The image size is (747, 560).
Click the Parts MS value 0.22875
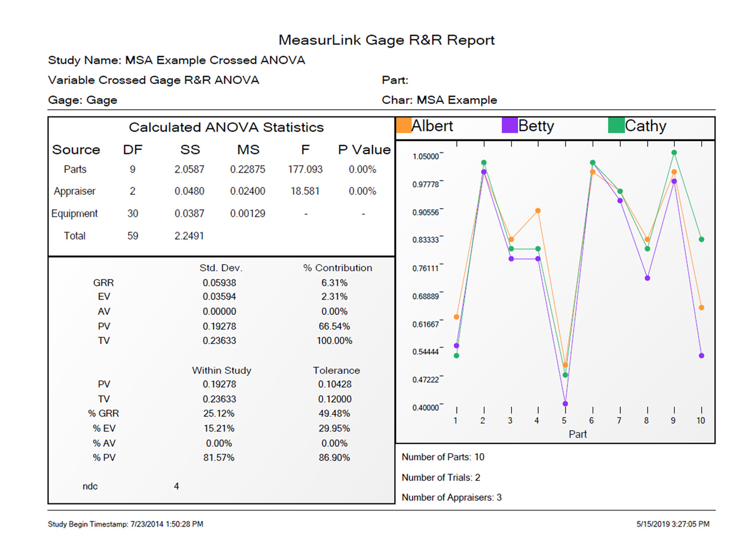(x=247, y=169)
